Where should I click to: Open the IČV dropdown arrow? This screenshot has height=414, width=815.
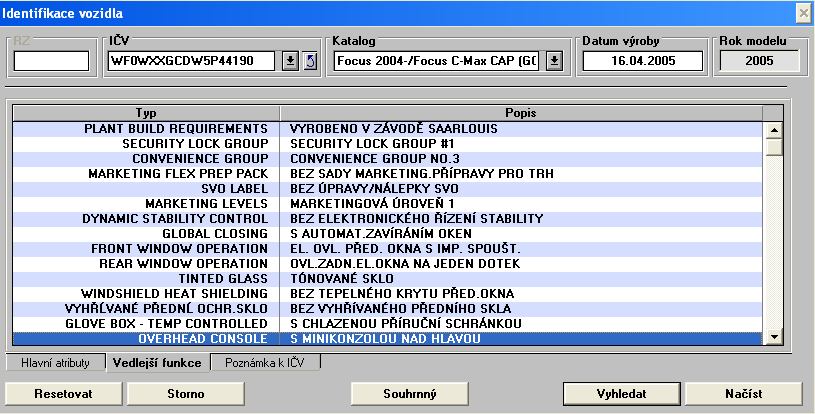[290, 61]
